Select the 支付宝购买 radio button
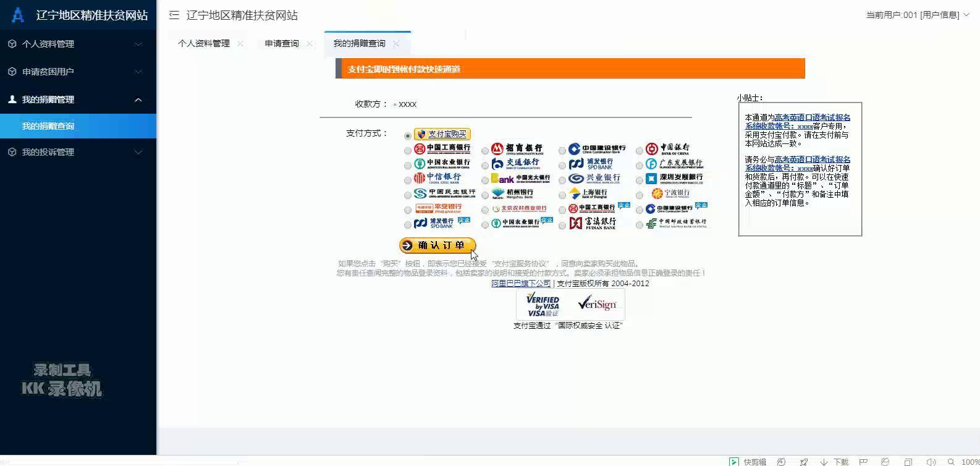Image resolution: width=980 pixels, height=466 pixels. [x=407, y=135]
